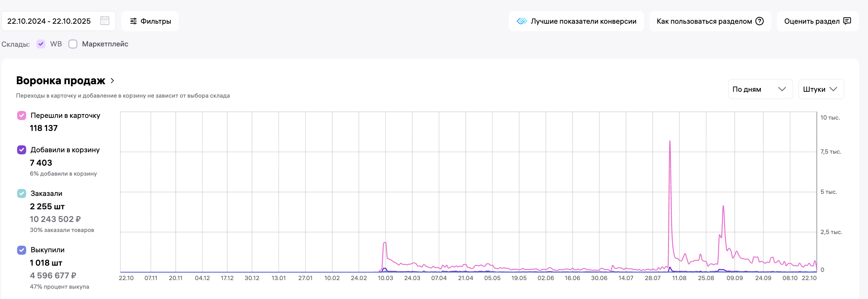This screenshot has width=868, height=299.
Task: Hide the Добавили в корзину series
Action: tap(22, 150)
